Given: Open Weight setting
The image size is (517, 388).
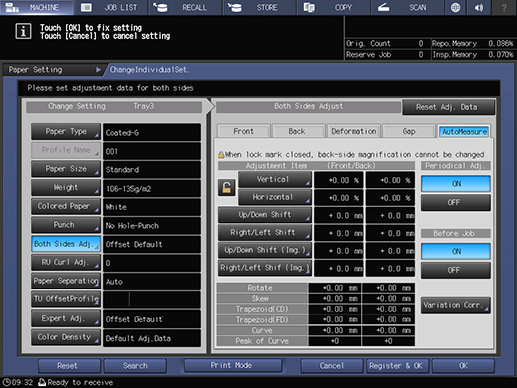Looking at the screenshot, I should click(x=66, y=188).
